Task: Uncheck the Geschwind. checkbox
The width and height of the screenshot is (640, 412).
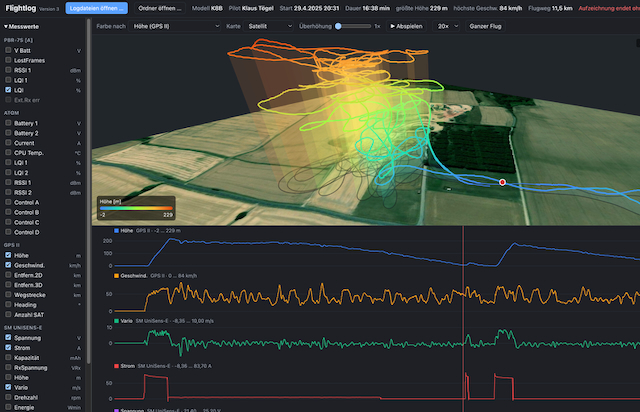Action: coord(8,265)
